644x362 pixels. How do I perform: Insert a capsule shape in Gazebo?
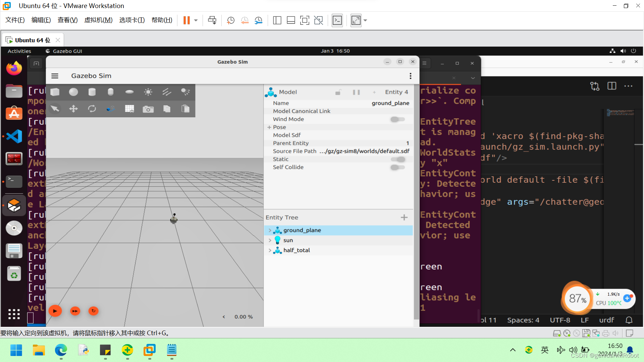[111, 92]
